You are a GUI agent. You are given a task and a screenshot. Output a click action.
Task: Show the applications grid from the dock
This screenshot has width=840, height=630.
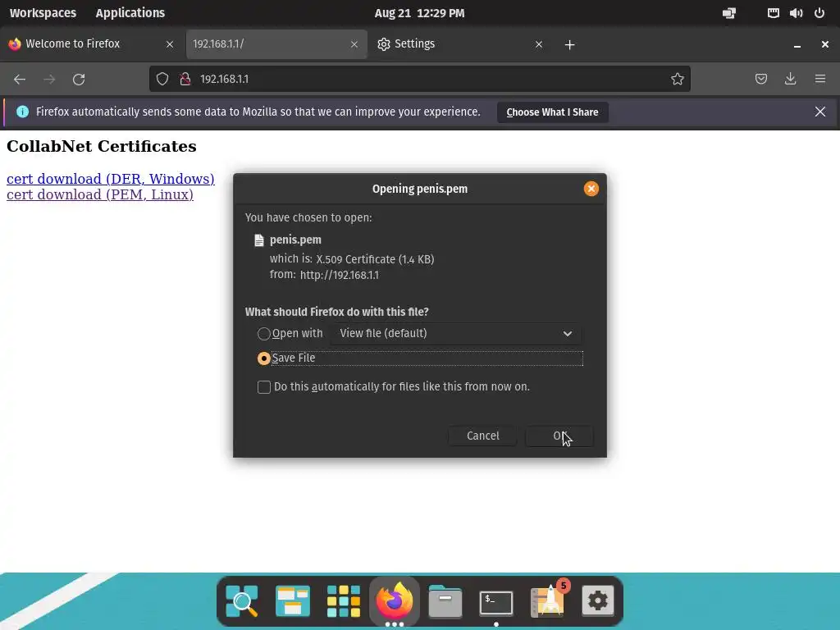344,601
